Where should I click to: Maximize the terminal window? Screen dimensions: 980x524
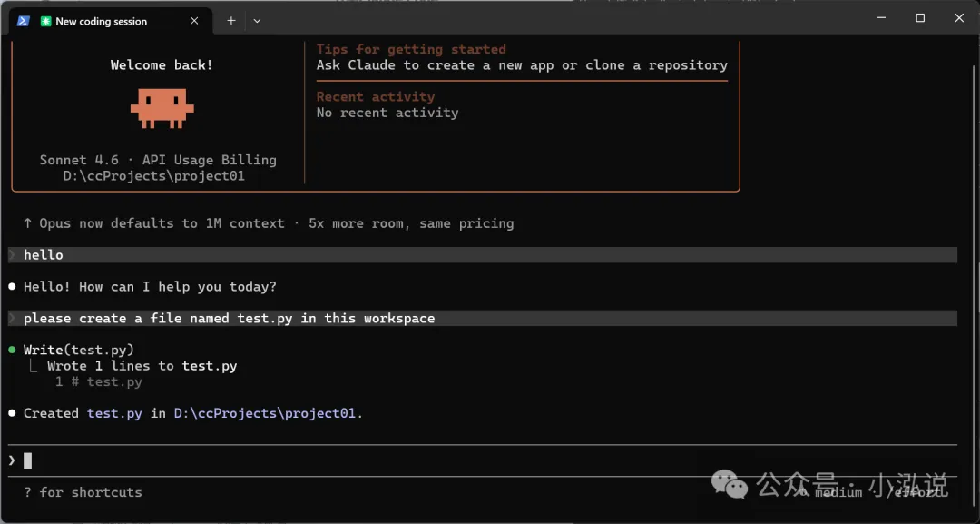[x=920, y=18]
